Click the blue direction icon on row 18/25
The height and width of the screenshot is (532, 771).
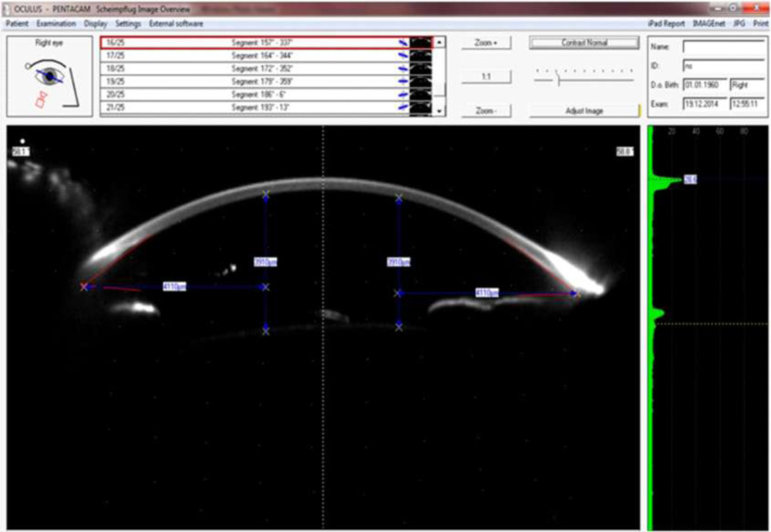[x=403, y=69]
